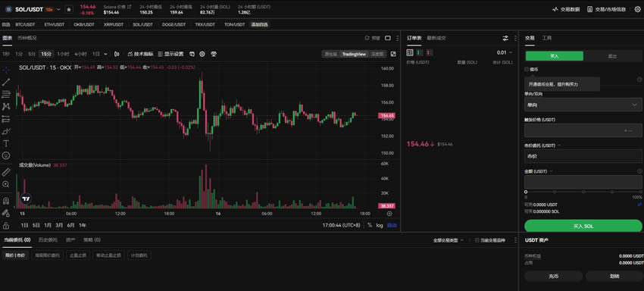This screenshot has height=291, width=644.
Task: Select the brush drawing tool
Action: (6, 132)
